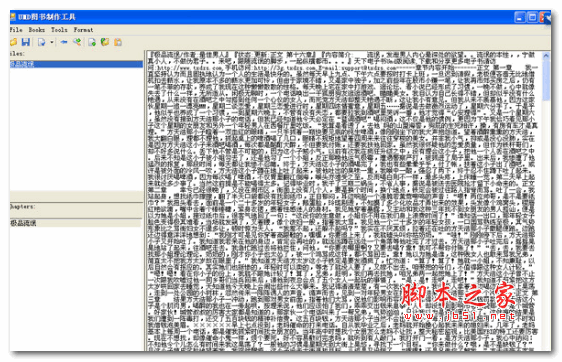562x362 pixels.
Task: Select the 极品流氓 chapter entry
Action: (x=76, y=223)
